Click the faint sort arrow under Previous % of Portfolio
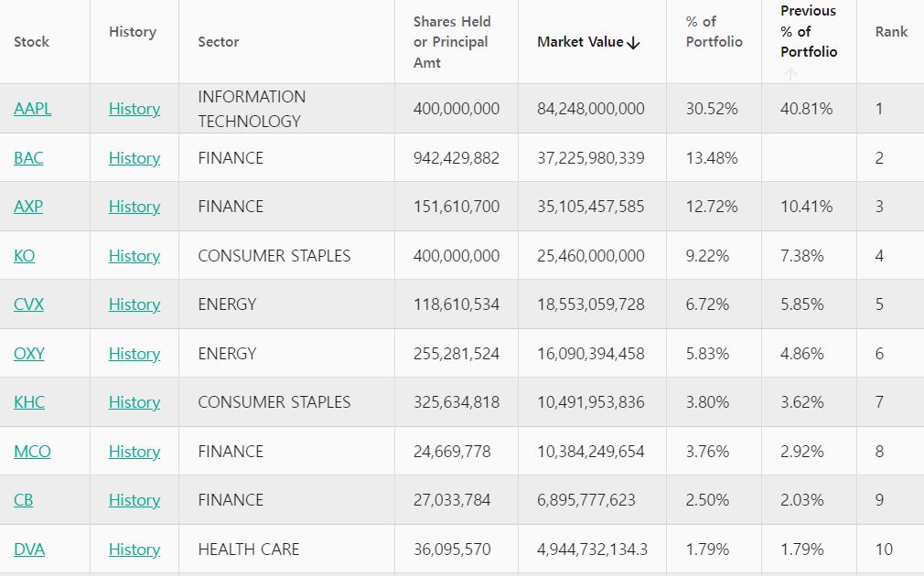924x576 pixels. [790, 74]
